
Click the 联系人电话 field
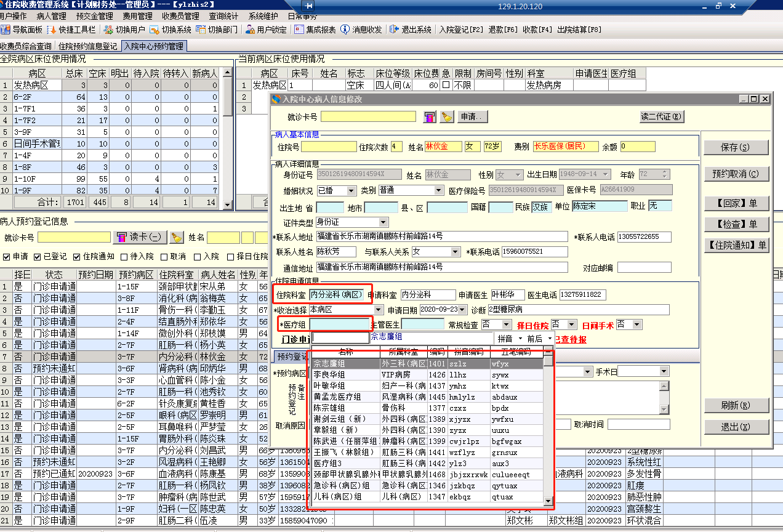pos(644,237)
